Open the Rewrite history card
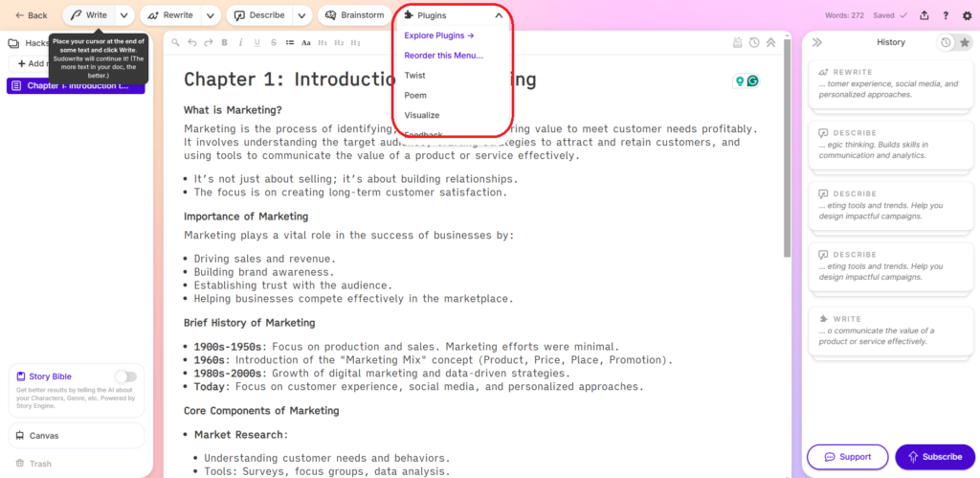Screen dimensions: 980x478 pyautogui.click(x=890, y=84)
